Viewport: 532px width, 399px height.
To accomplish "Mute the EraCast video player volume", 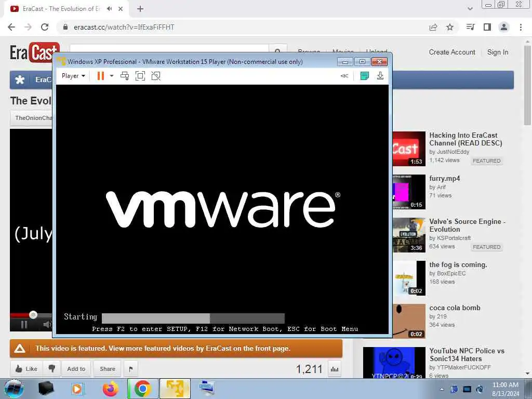I will 47,325.
